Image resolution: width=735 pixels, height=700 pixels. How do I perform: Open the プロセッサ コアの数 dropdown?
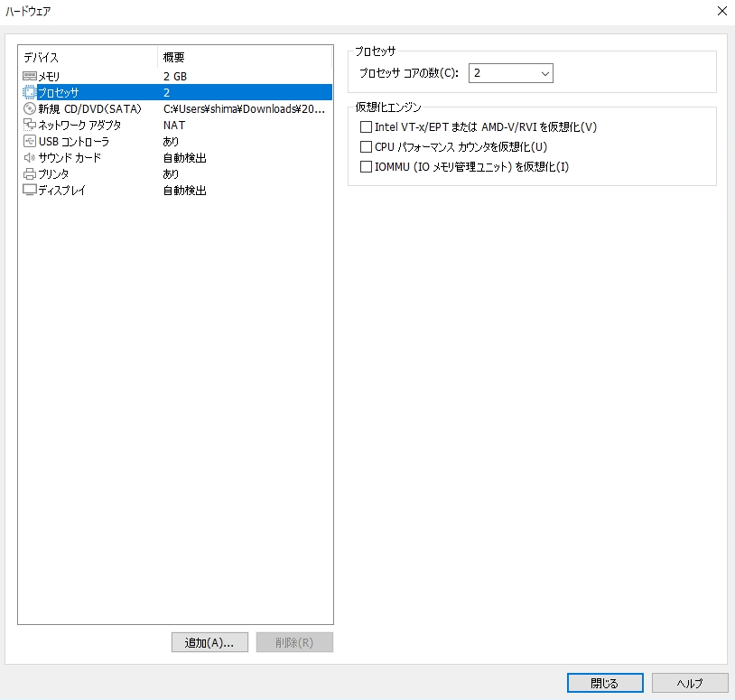tap(511, 73)
